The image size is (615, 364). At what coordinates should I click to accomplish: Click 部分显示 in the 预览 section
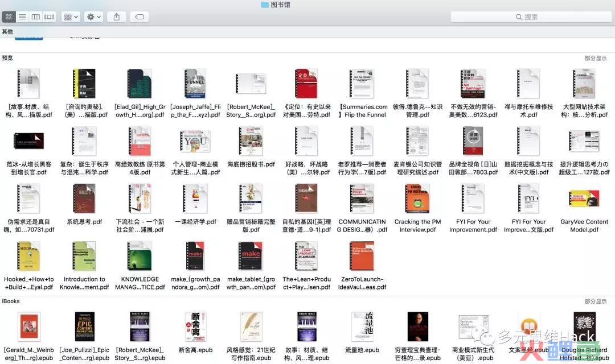pyautogui.click(x=596, y=58)
